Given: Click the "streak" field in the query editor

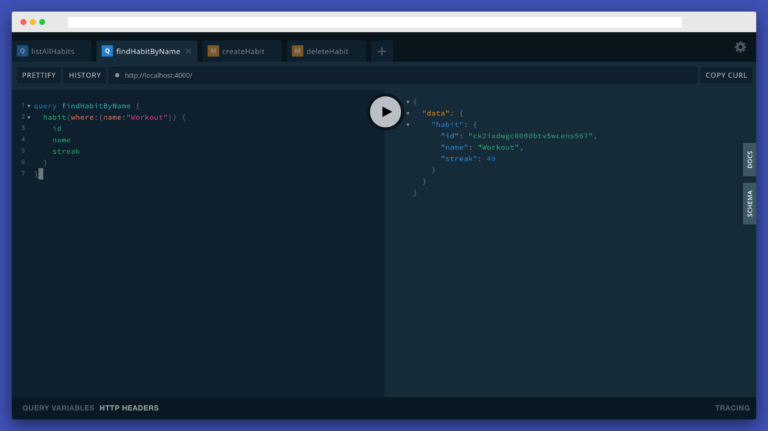Looking at the screenshot, I should click(x=66, y=151).
